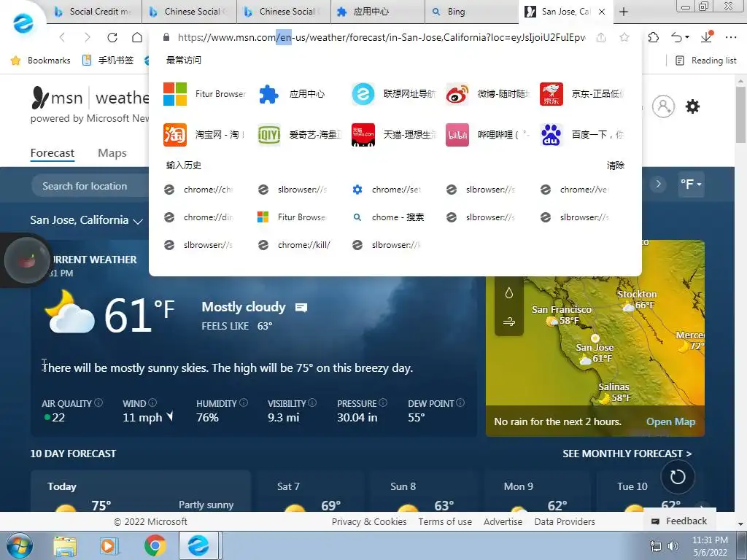Open the bilibili 哔哩哔哩 shortcut tile

point(487,135)
